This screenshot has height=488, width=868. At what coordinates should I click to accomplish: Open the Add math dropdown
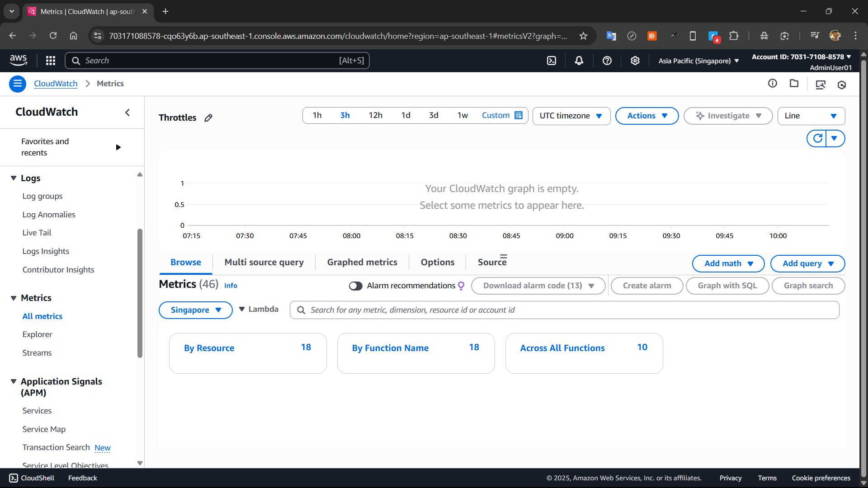tap(728, 263)
